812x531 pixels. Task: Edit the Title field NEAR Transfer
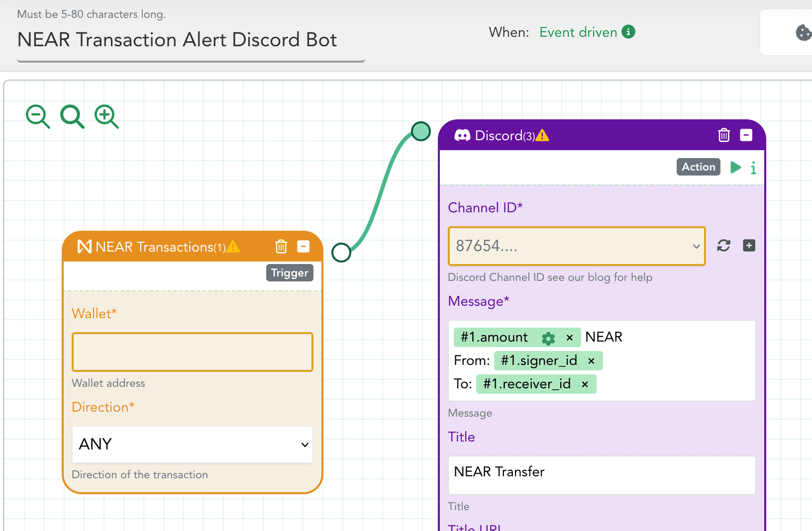tap(602, 475)
